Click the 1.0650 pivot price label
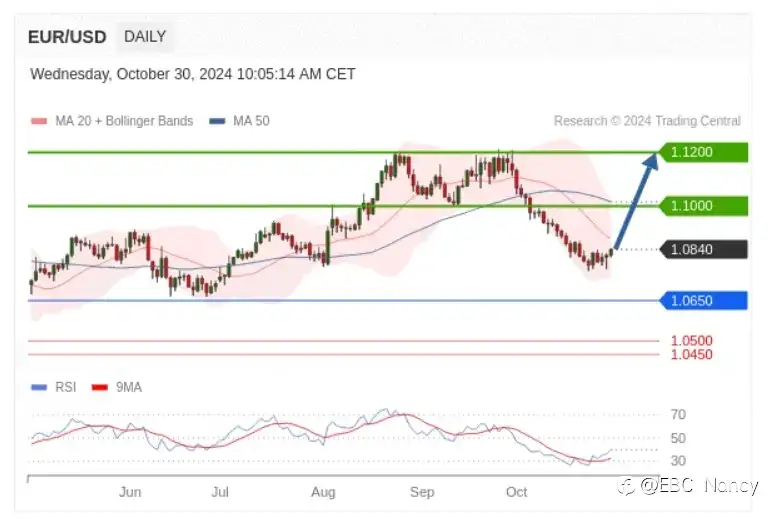This screenshot has width=768, height=519. point(704,301)
